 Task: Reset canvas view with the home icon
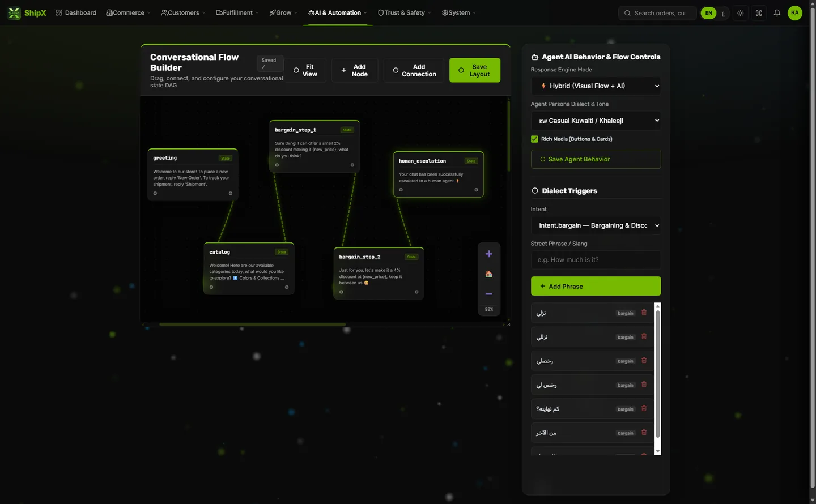coord(488,274)
